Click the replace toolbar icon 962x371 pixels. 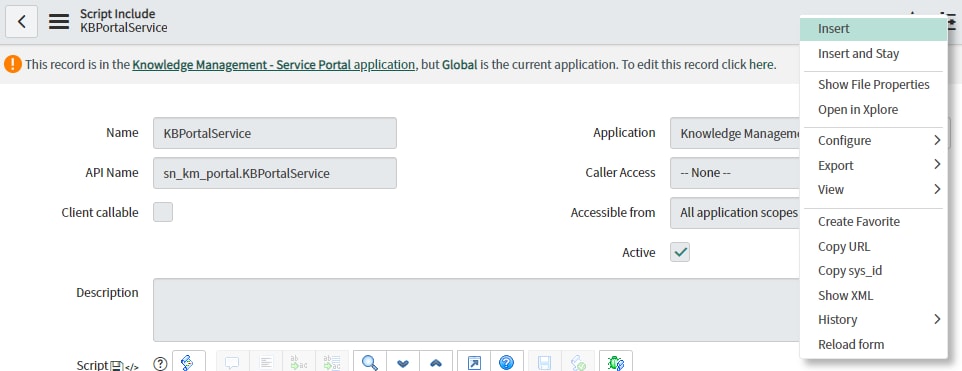coord(299,362)
